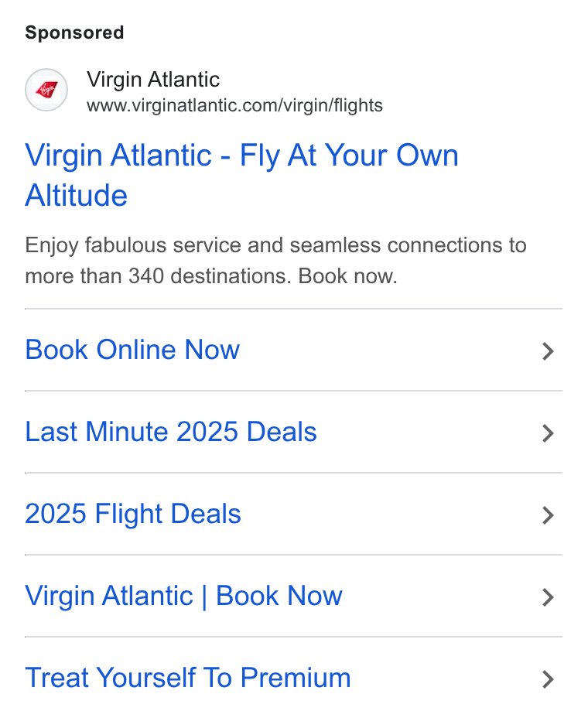
Task: Open the Treat Yourself To Premium link
Action: tap(188, 678)
